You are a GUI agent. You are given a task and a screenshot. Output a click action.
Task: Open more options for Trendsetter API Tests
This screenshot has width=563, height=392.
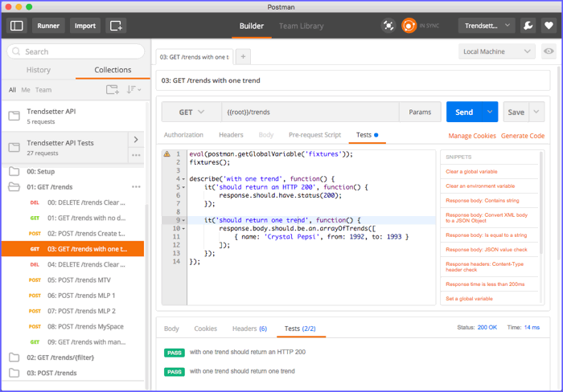coord(136,155)
